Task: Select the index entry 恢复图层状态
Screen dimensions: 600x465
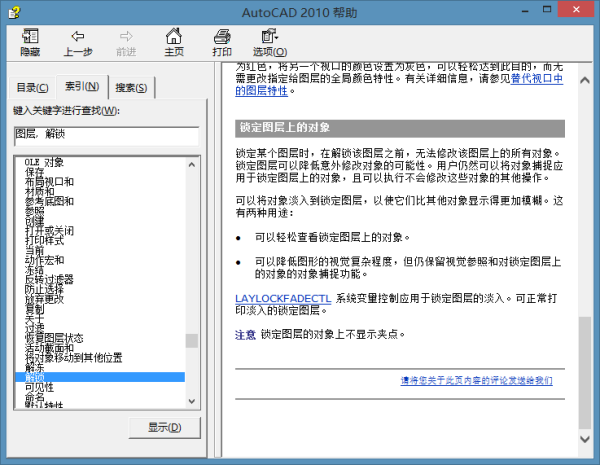Action: point(54,338)
